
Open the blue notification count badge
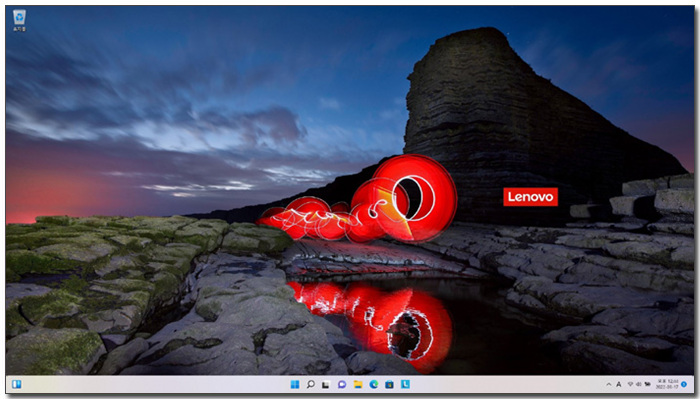684,384
